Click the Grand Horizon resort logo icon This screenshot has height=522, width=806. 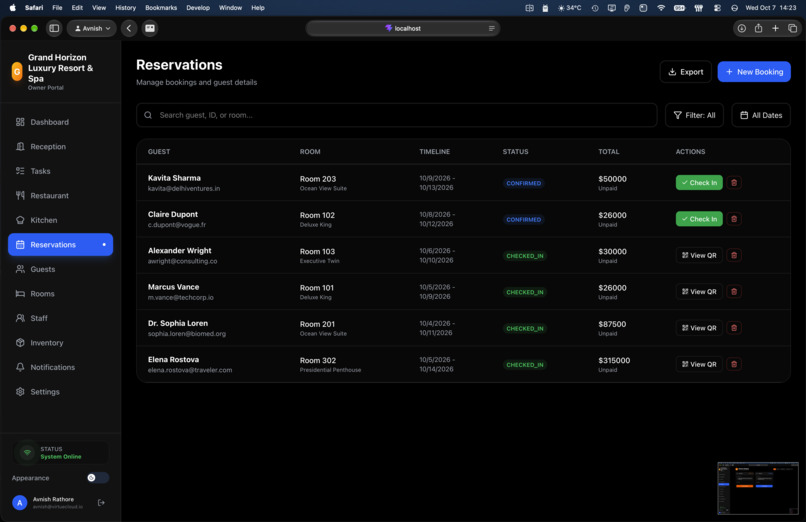pos(17,72)
